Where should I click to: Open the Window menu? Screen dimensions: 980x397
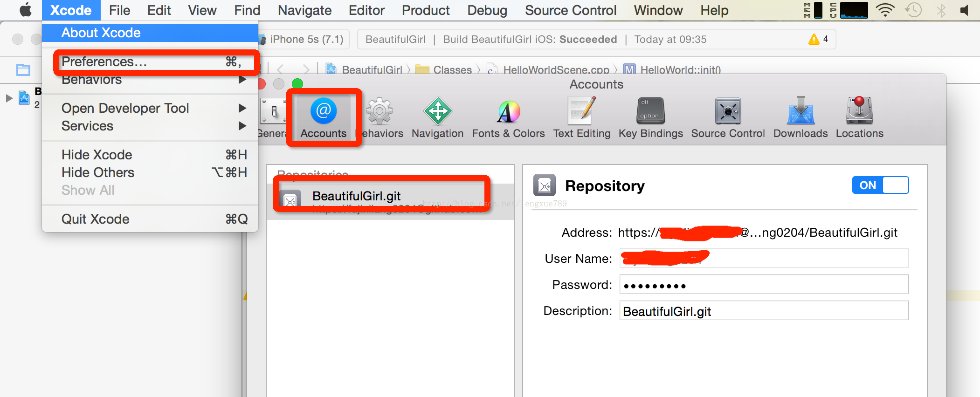[658, 10]
